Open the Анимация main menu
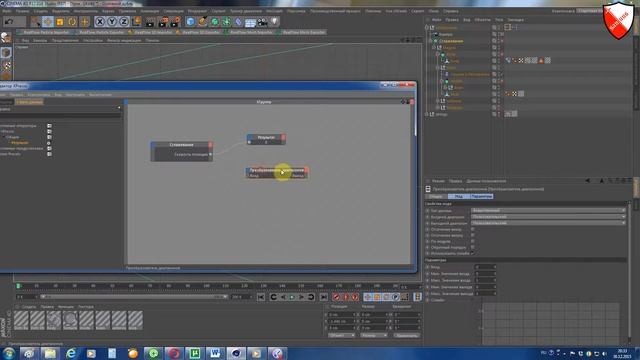Viewport: 640px width, 360px height. point(149,11)
